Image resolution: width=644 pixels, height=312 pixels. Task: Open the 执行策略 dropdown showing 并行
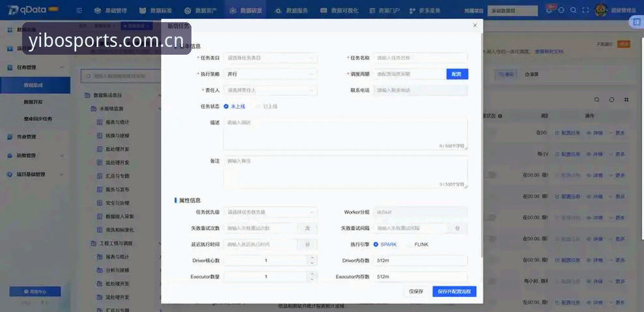(x=270, y=74)
